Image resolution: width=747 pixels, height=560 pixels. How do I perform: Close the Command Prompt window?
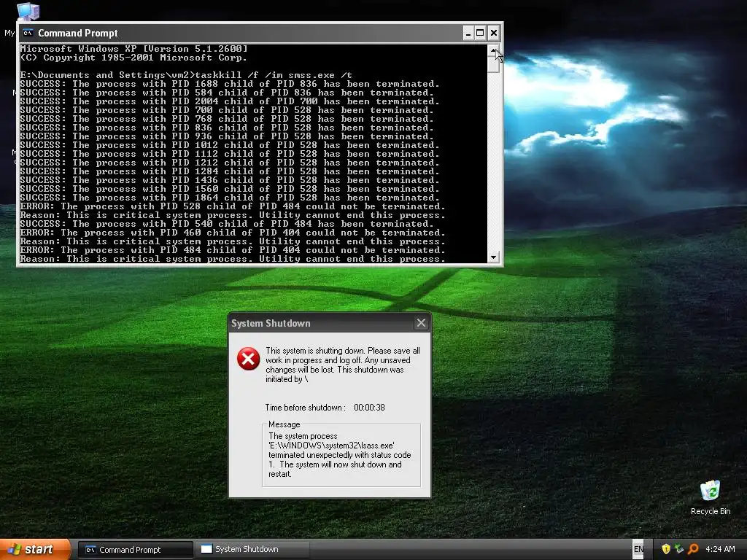(x=494, y=33)
